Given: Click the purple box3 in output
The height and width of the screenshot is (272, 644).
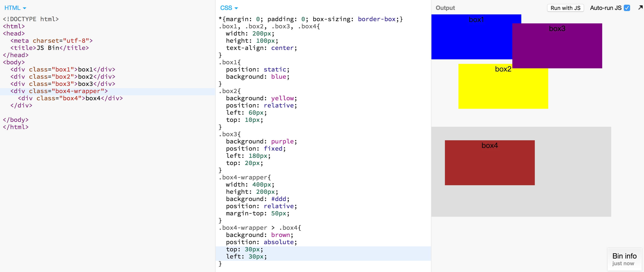Looking at the screenshot, I should pyautogui.click(x=557, y=46).
